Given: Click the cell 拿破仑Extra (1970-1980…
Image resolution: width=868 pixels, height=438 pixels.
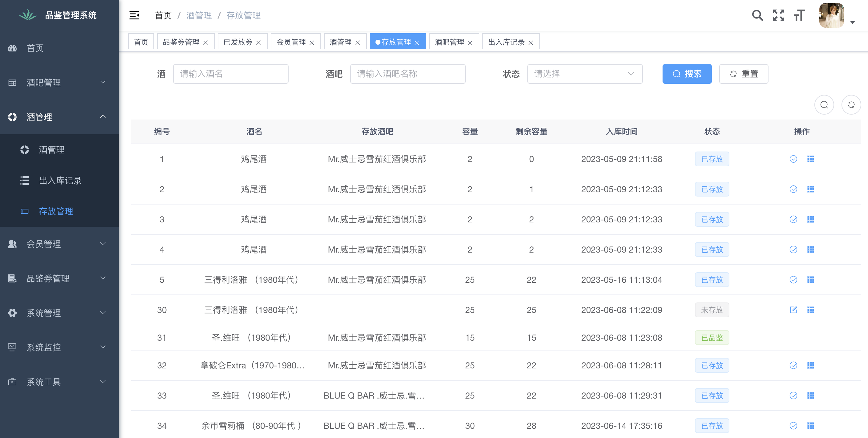Looking at the screenshot, I should (253, 366).
